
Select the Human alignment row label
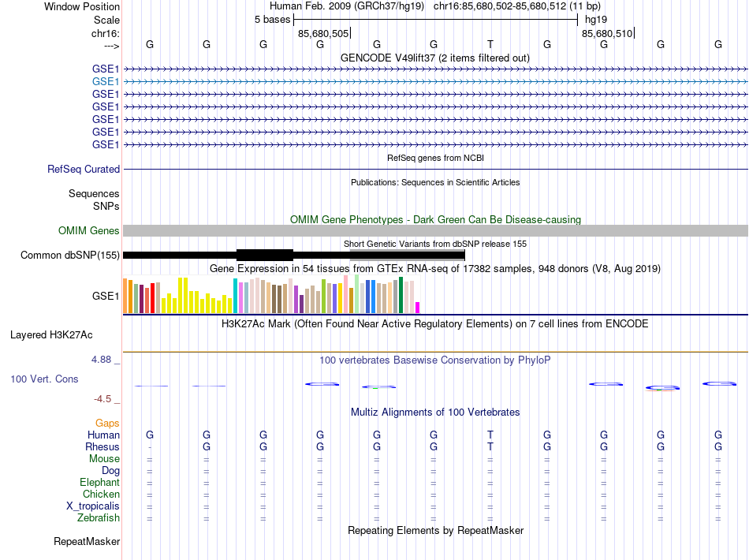pyautogui.click(x=103, y=435)
